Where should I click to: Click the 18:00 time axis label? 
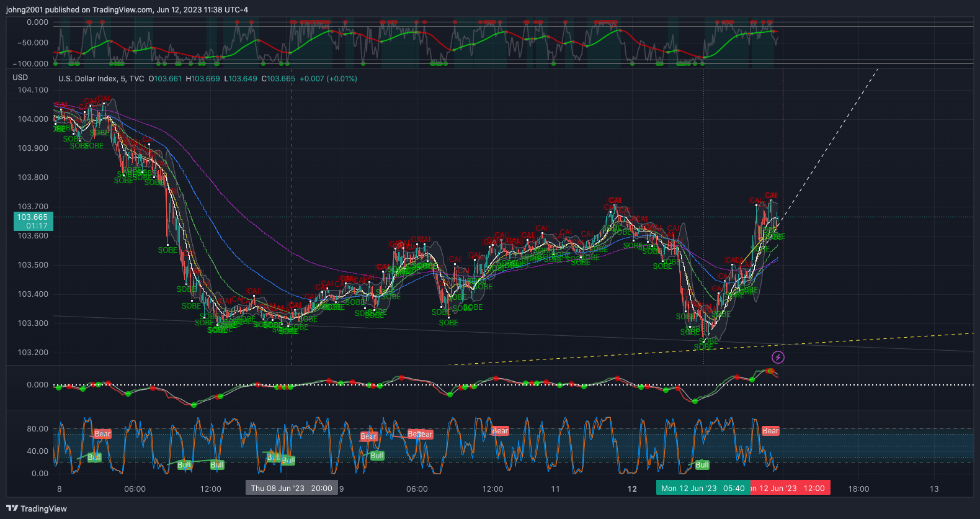pos(858,489)
